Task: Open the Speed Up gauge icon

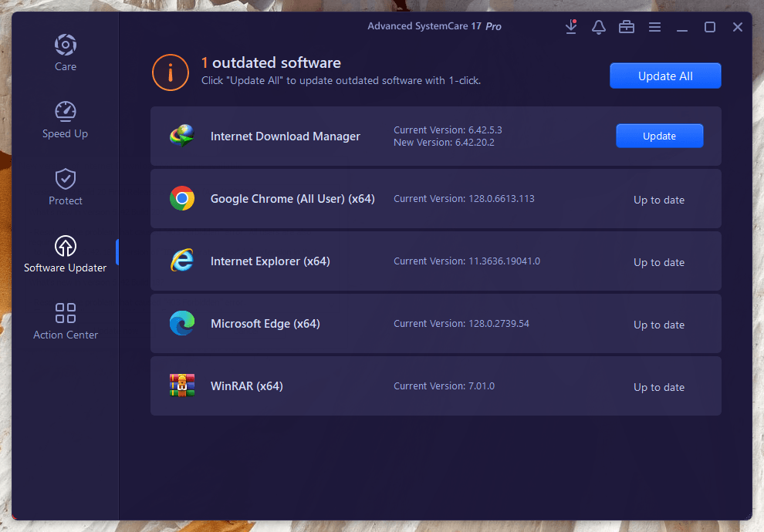Action: (x=66, y=112)
